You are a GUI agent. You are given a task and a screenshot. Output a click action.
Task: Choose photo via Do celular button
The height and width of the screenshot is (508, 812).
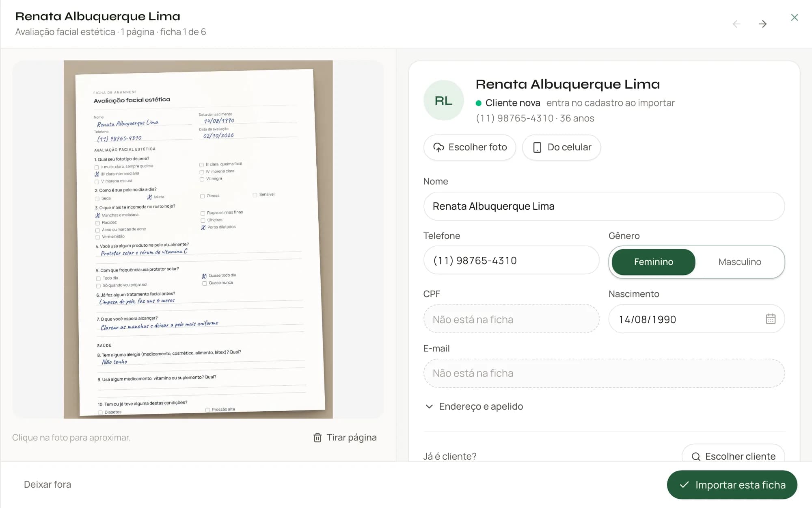[561, 147]
